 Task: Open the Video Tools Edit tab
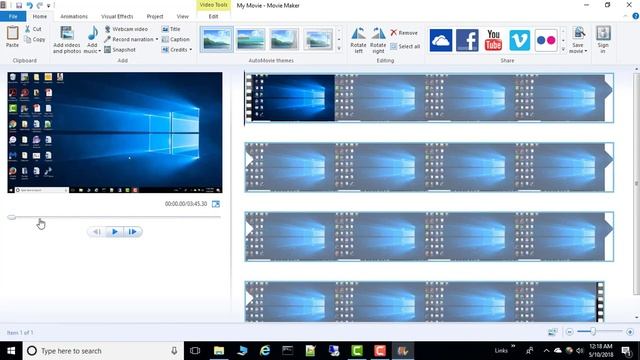coord(213,16)
